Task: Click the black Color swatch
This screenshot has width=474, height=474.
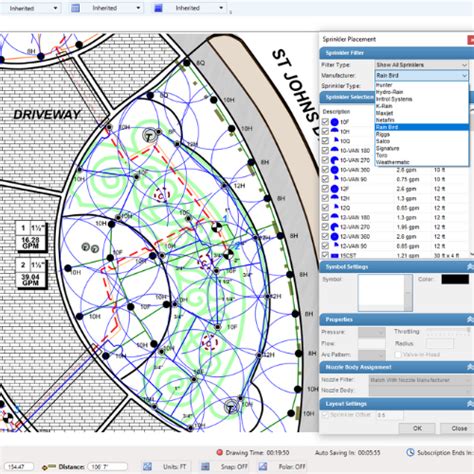Action: 455,279
